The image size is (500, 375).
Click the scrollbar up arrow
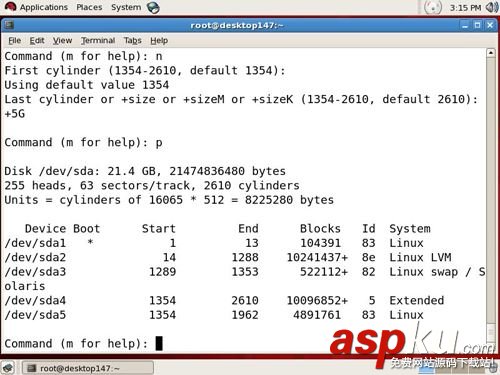[491, 53]
